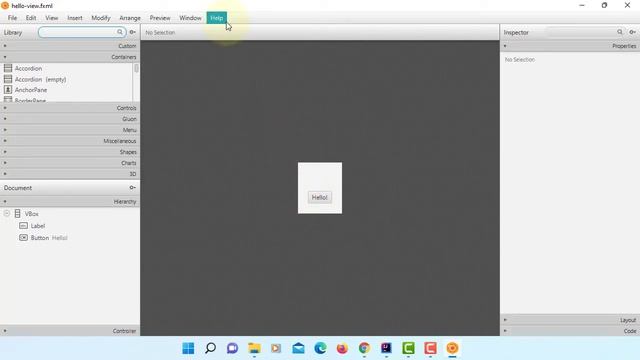Viewport: 640px width, 360px height.
Task: Select Accordion in the library list
Action: [28, 69]
